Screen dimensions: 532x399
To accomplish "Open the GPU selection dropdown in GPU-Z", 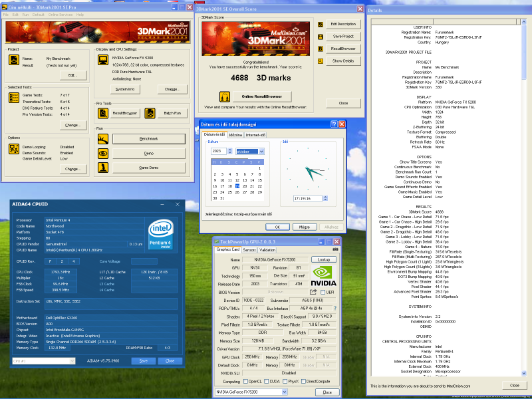I will pyautogui.click(x=285, y=392).
